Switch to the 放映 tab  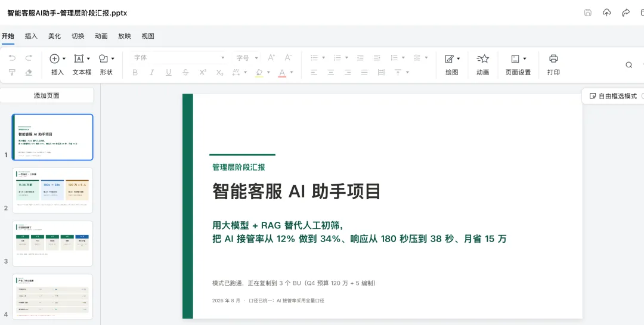(x=125, y=36)
